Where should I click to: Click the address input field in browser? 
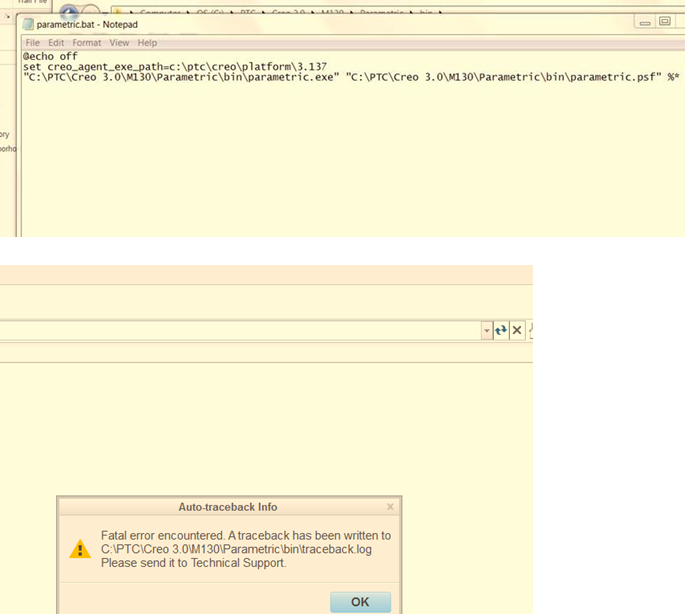(x=240, y=330)
